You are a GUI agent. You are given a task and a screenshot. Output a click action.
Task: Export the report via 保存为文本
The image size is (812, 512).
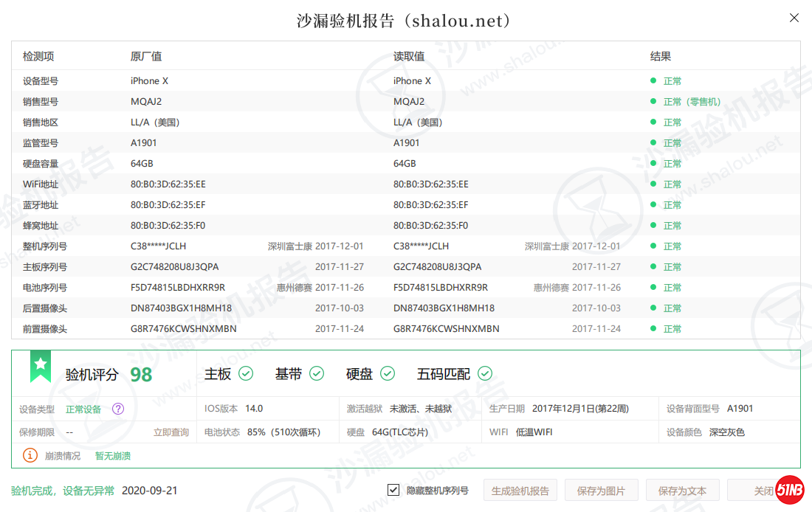682,491
